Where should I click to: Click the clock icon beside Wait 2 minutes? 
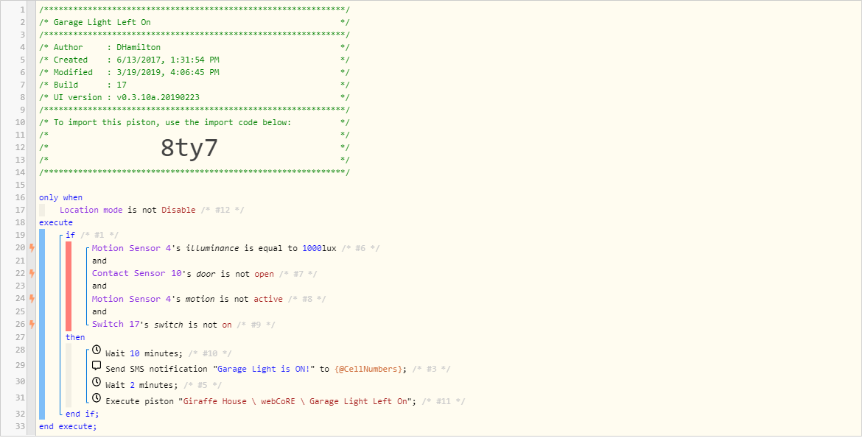point(97,382)
